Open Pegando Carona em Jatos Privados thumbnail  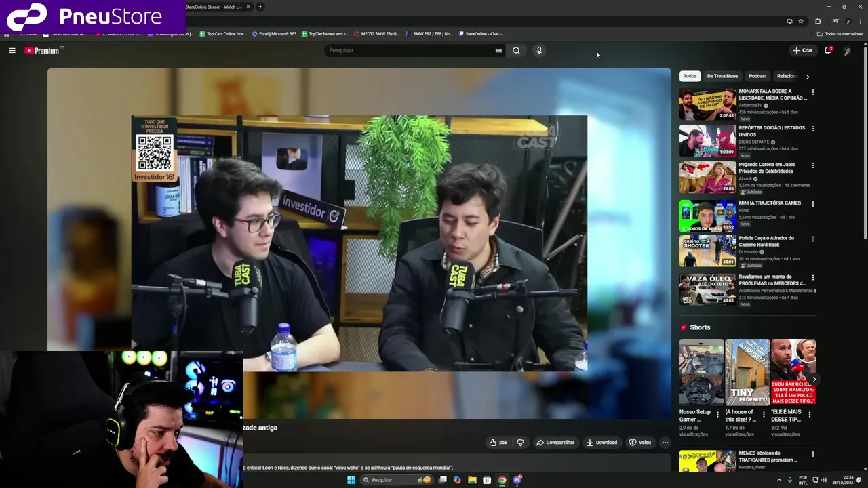(x=707, y=178)
